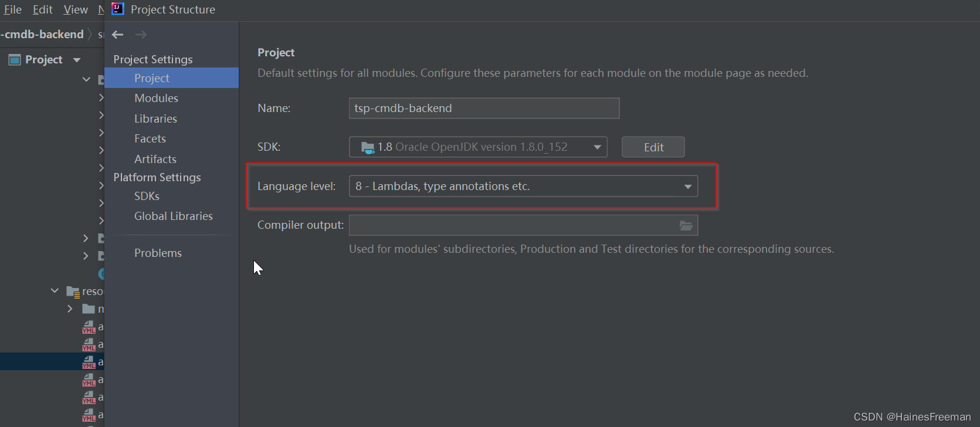Click the folder browse icon in Compiler output
980x427 pixels.
[686, 225]
